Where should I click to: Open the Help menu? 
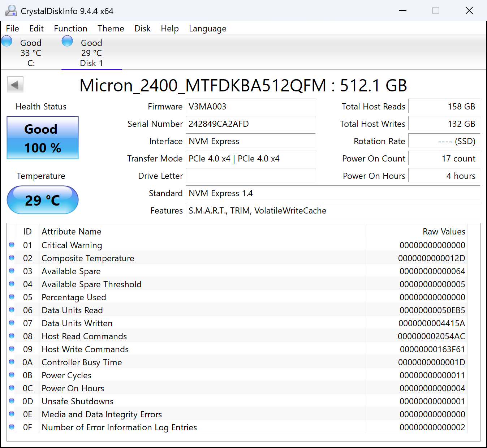170,29
